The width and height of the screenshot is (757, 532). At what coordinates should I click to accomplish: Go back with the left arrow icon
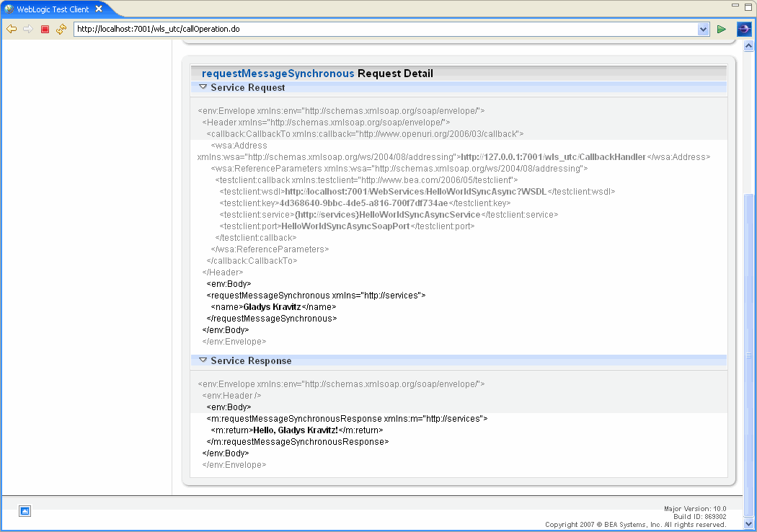point(12,29)
